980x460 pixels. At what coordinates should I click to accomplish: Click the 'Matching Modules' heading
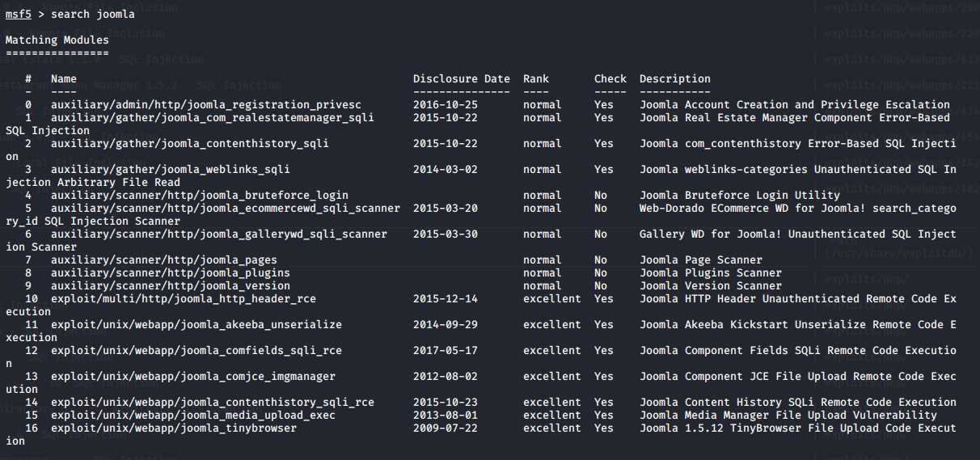click(57, 40)
